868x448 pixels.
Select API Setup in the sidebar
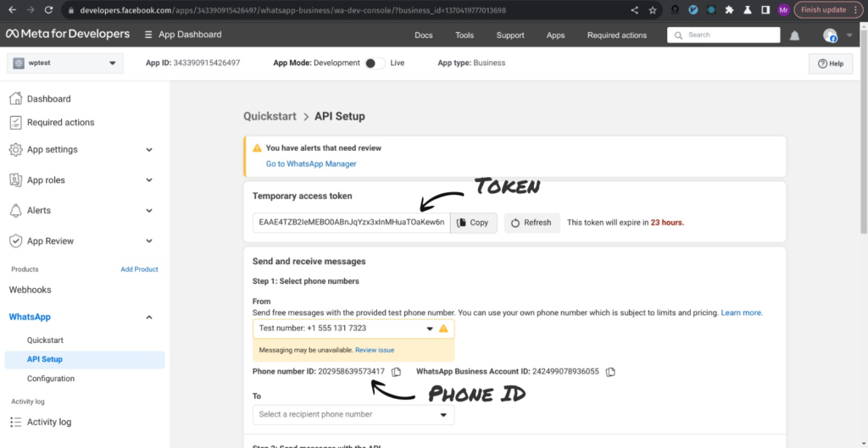point(85,360)
